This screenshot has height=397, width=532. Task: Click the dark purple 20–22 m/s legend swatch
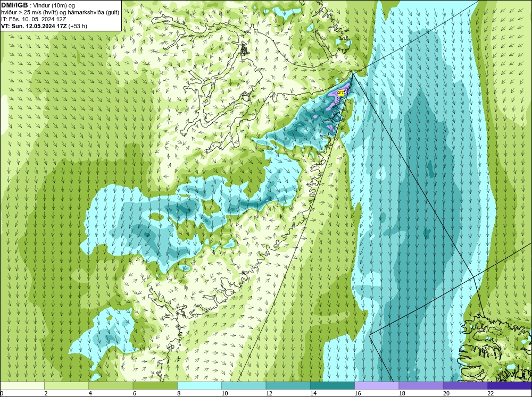465,385
